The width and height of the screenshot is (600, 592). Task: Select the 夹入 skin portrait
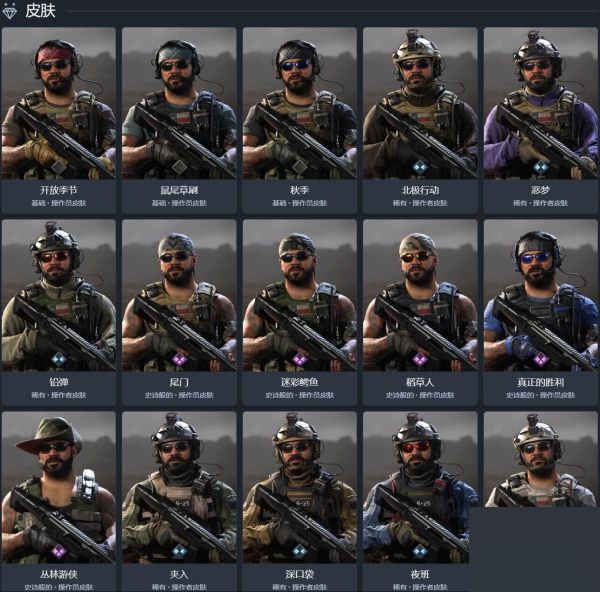pyautogui.click(x=179, y=487)
